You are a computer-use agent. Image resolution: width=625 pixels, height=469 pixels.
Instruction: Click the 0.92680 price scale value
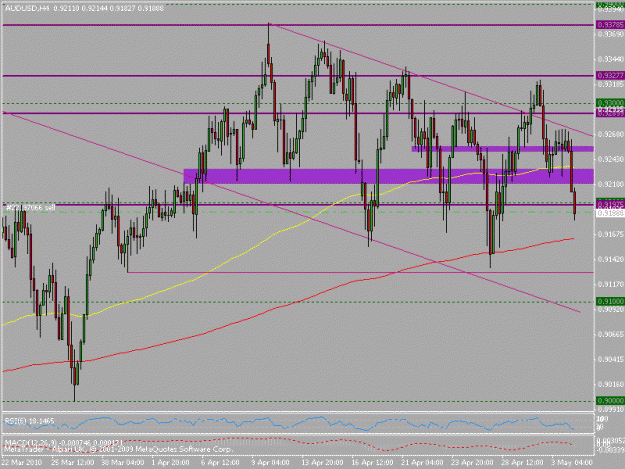pyautogui.click(x=611, y=134)
